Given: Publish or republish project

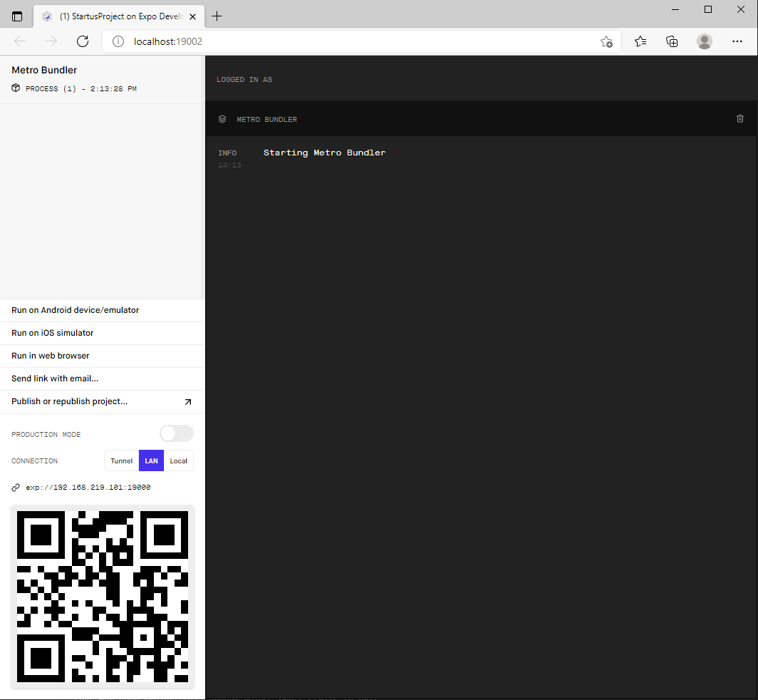Looking at the screenshot, I should [103, 401].
